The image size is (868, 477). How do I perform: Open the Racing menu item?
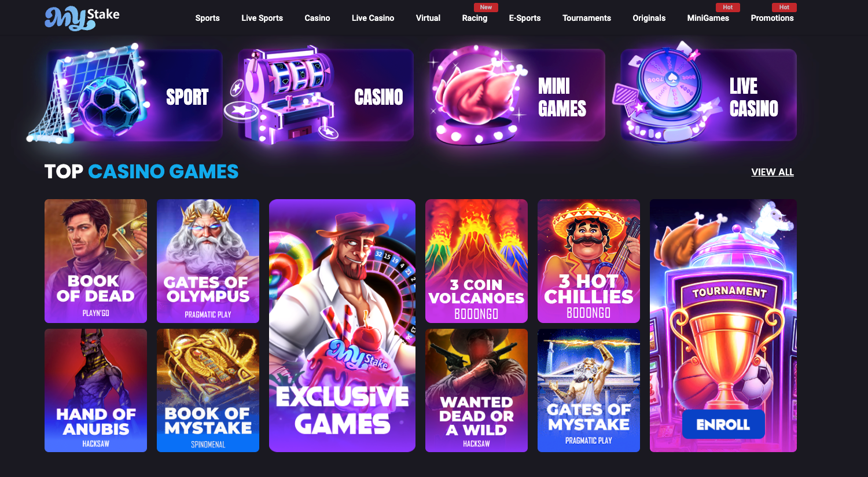pyautogui.click(x=475, y=18)
